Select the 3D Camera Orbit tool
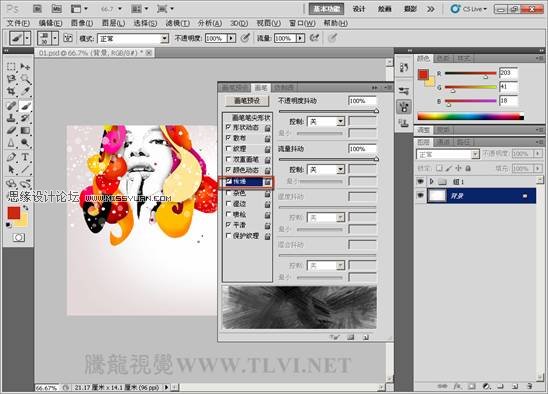Viewport: 548px width, 394px height. coord(25,183)
